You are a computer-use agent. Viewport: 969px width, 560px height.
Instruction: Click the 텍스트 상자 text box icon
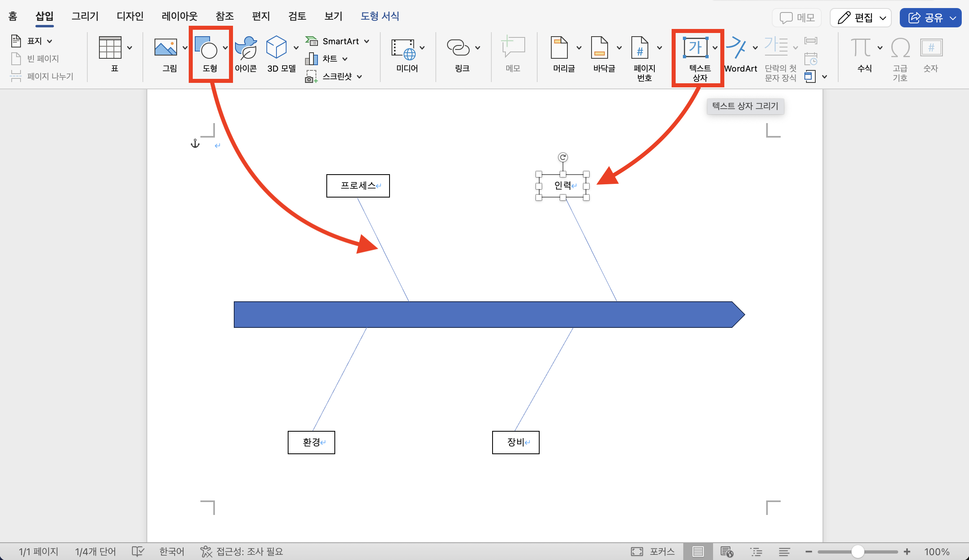pyautogui.click(x=696, y=48)
